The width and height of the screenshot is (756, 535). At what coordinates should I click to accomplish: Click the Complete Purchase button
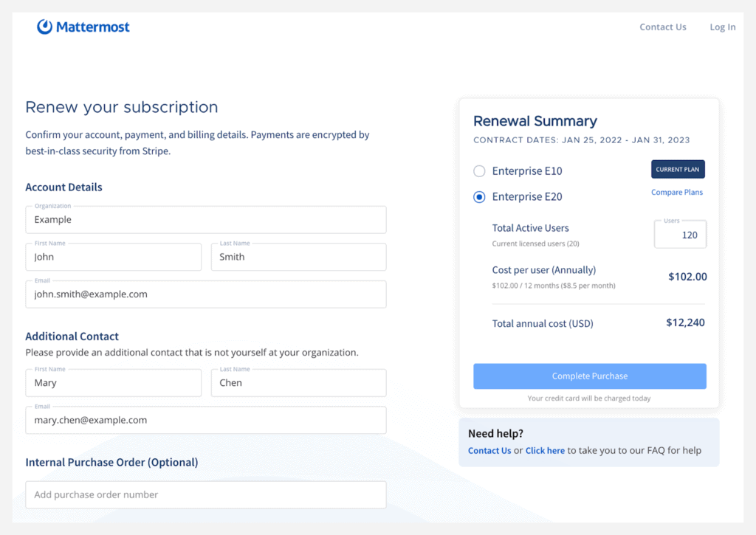[x=590, y=376]
